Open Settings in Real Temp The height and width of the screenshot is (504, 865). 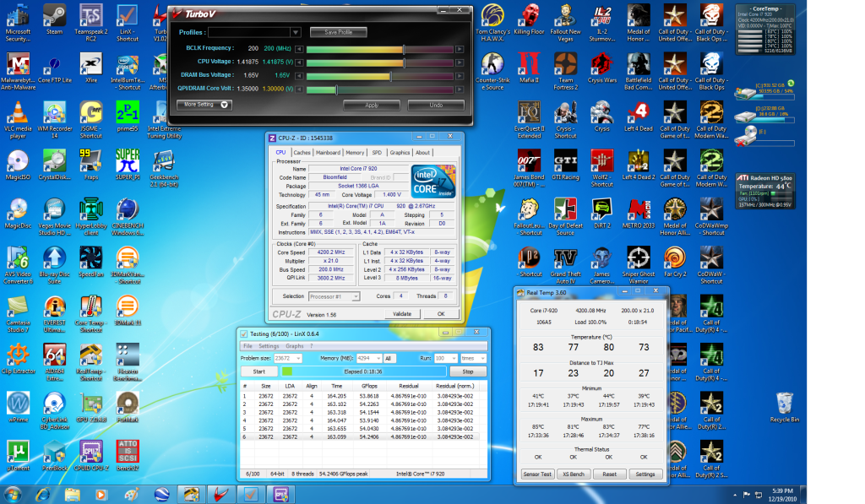pyautogui.click(x=645, y=474)
